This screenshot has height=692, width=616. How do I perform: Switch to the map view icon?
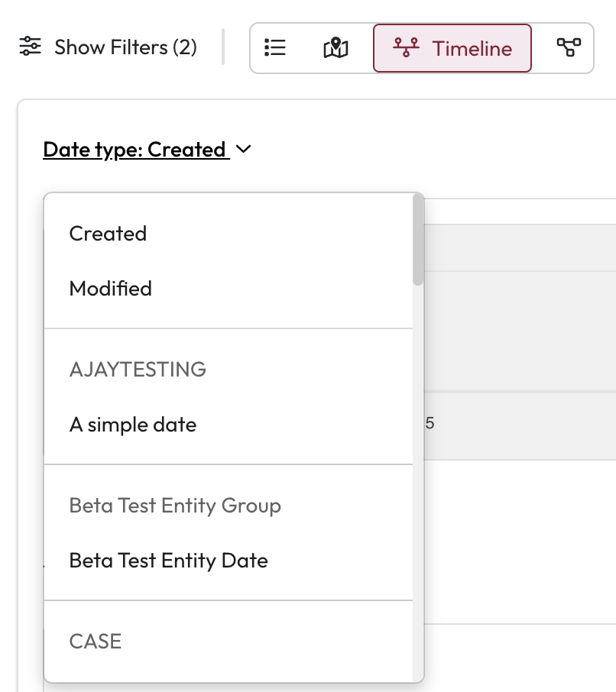pyautogui.click(x=336, y=48)
